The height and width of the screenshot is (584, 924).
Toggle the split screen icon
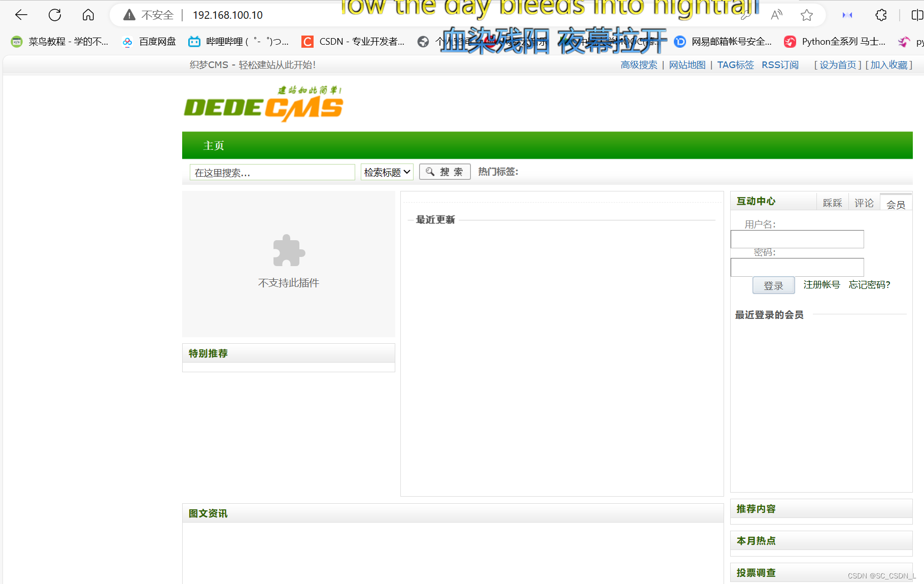(x=917, y=15)
